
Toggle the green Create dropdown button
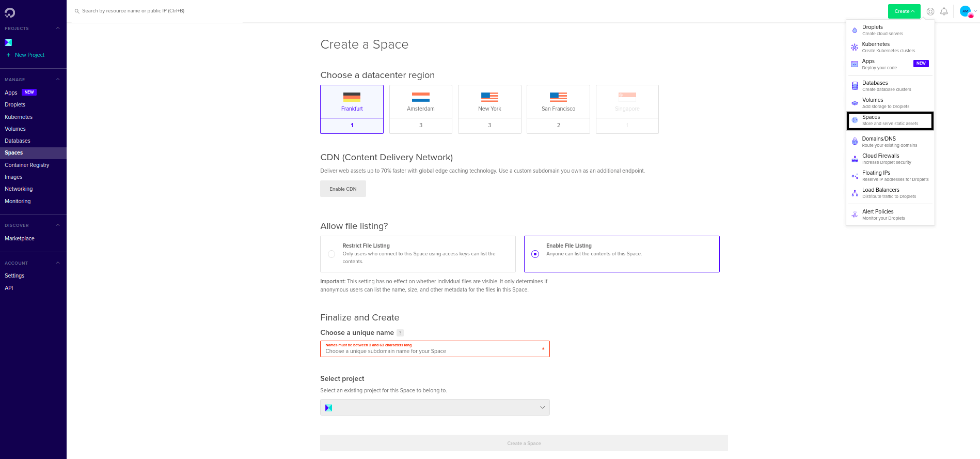(x=904, y=11)
